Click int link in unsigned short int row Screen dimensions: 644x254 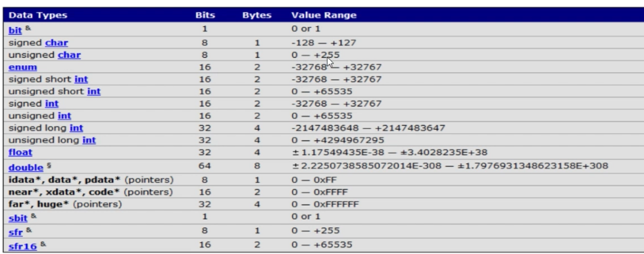click(x=93, y=91)
